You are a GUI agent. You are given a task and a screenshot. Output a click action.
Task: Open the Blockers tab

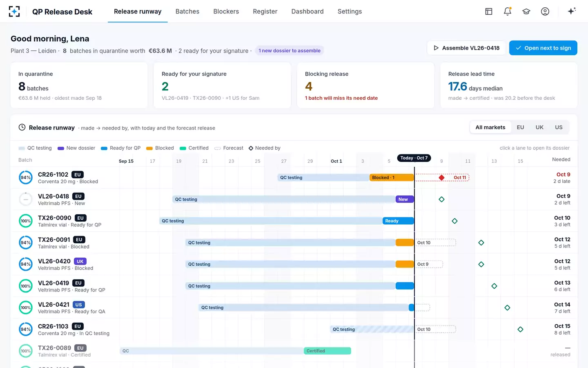226,11
